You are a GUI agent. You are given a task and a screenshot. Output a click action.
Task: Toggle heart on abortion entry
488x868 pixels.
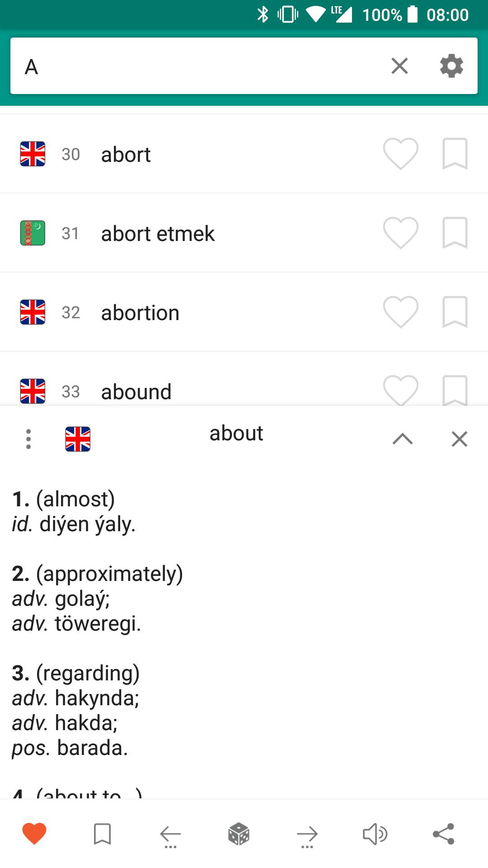(x=401, y=312)
